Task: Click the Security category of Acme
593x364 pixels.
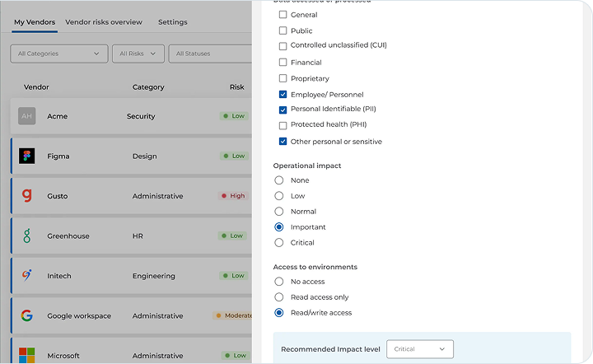Action: point(141,116)
